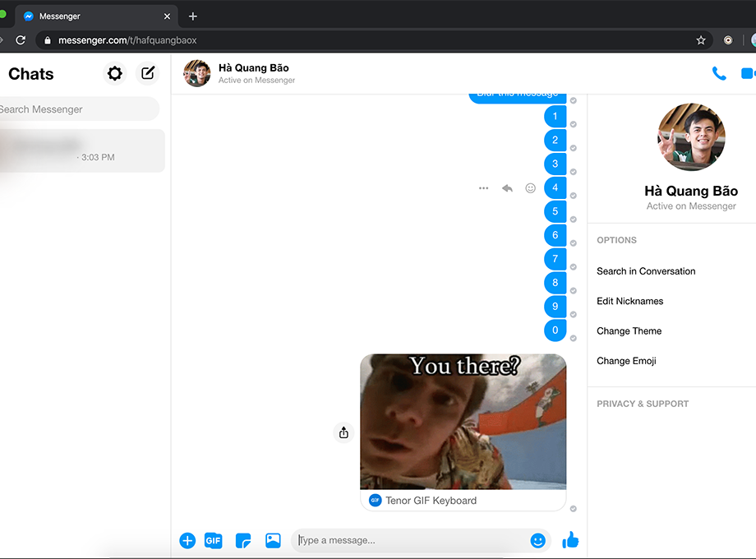The height and width of the screenshot is (559, 756).
Task: Start a video call with camera icon
Action: pyautogui.click(x=748, y=73)
